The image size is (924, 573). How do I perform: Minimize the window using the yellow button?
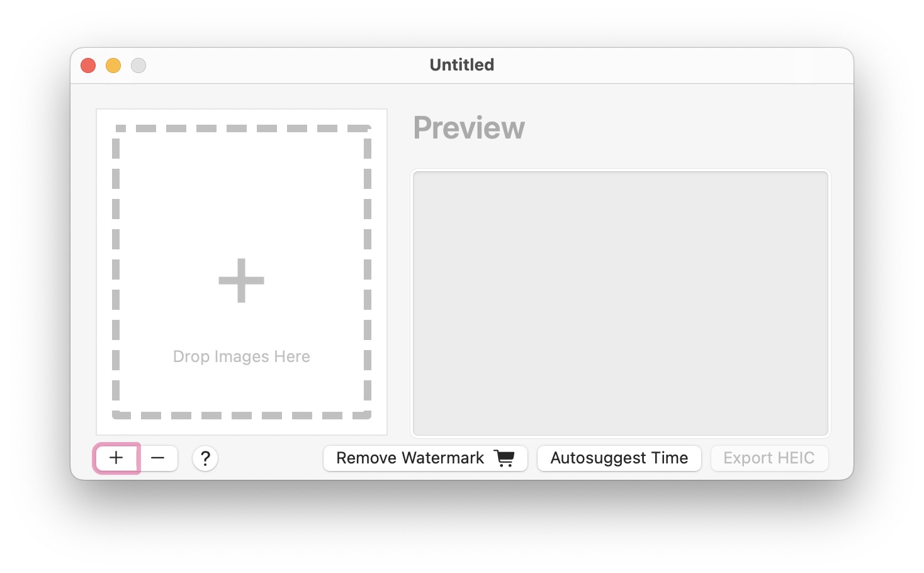(113, 65)
